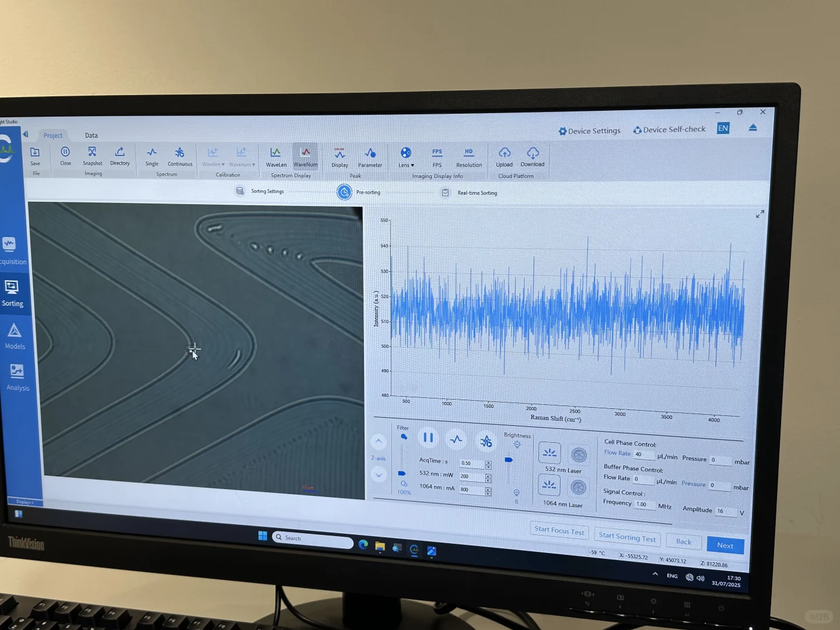Open the Windows Start menu
The height and width of the screenshot is (630, 840).
coord(262,535)
